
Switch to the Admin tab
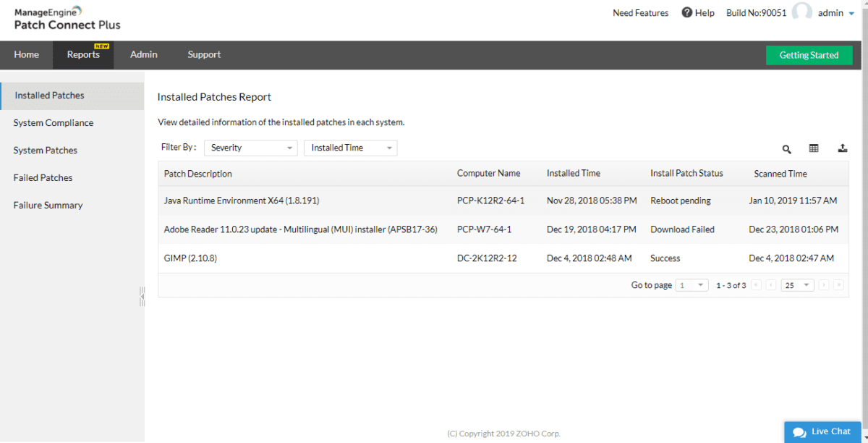[x=143, y=54]
